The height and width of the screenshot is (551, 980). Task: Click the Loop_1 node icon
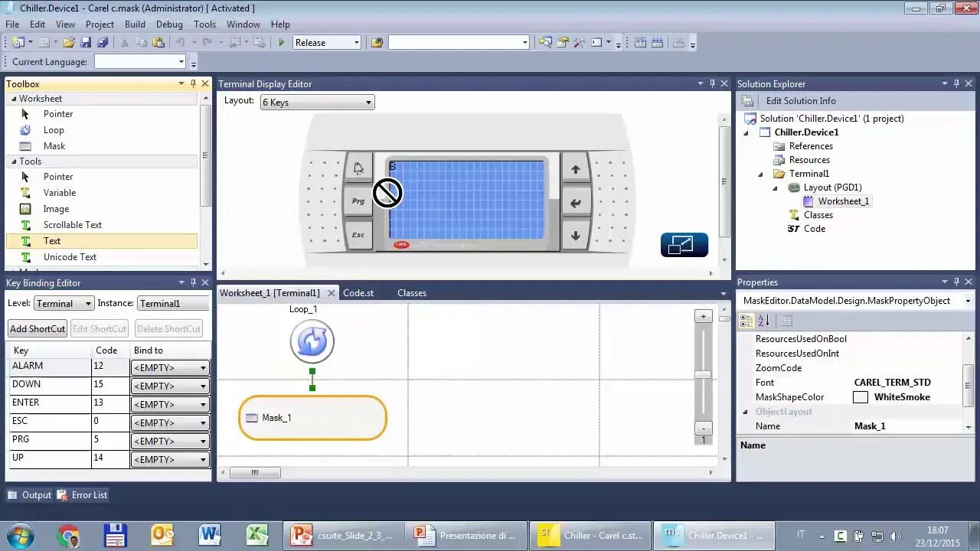[312, 341]
